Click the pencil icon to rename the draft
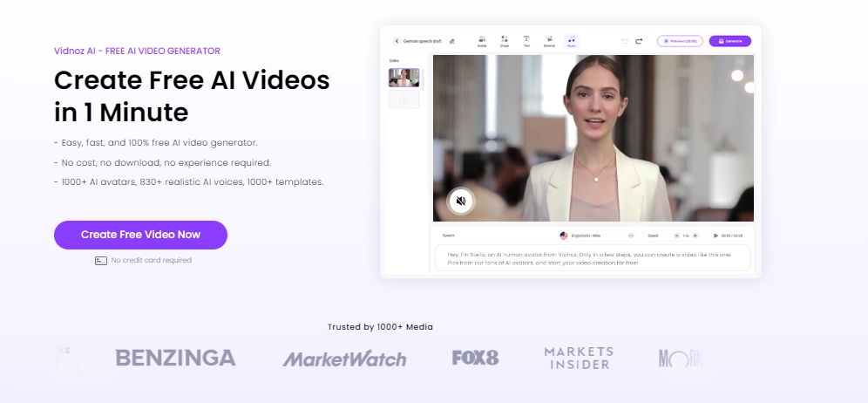 [451, 41]
